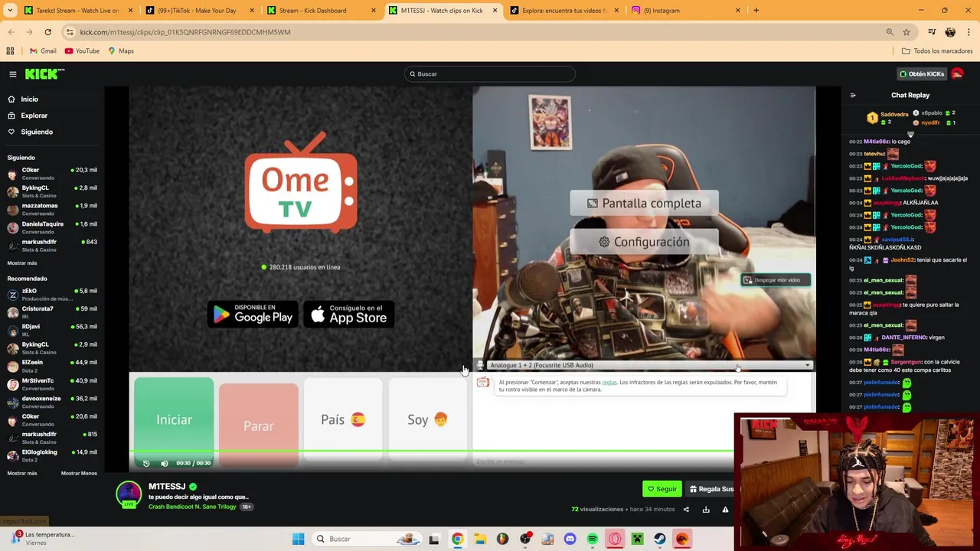The height and width of the screenshot is (551, 980).
Task: Open Discord from the taskbar
Action: click(570, 539)
